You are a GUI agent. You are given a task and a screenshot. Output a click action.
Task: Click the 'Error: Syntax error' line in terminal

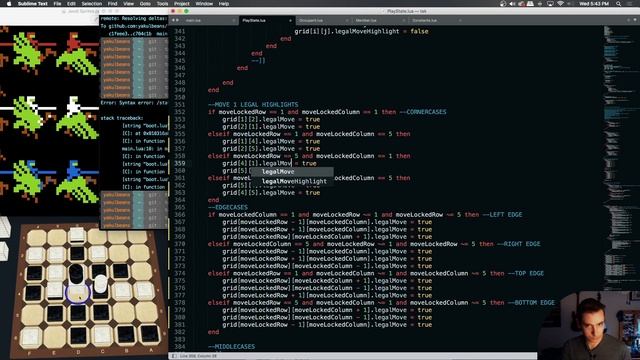pyautogui.click(x=134, y=103)
